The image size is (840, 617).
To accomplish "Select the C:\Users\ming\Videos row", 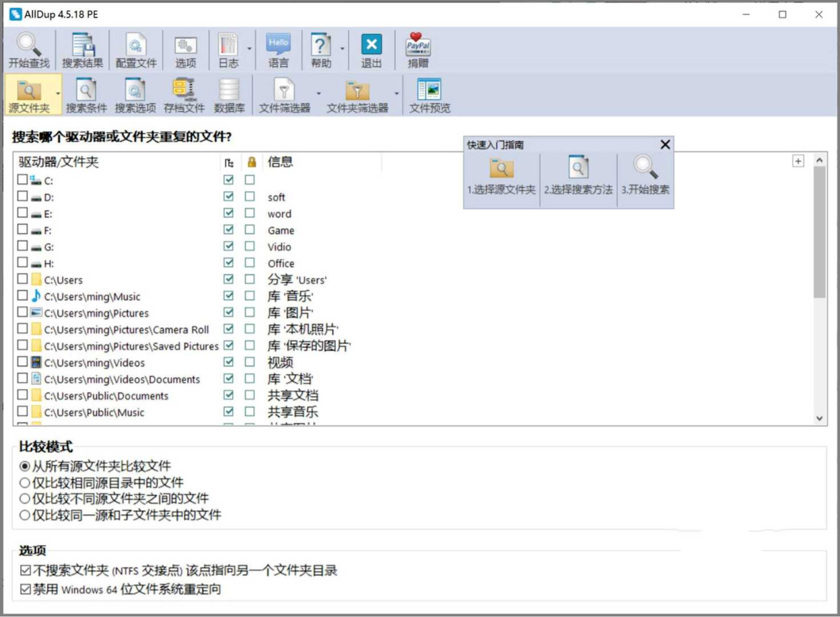I will (94, 363).
